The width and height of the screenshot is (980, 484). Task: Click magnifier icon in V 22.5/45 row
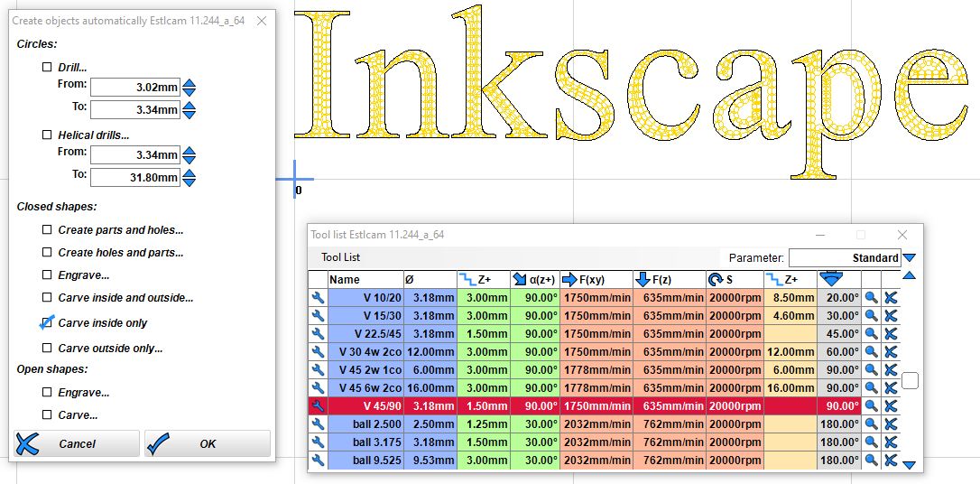pos(871,334)
